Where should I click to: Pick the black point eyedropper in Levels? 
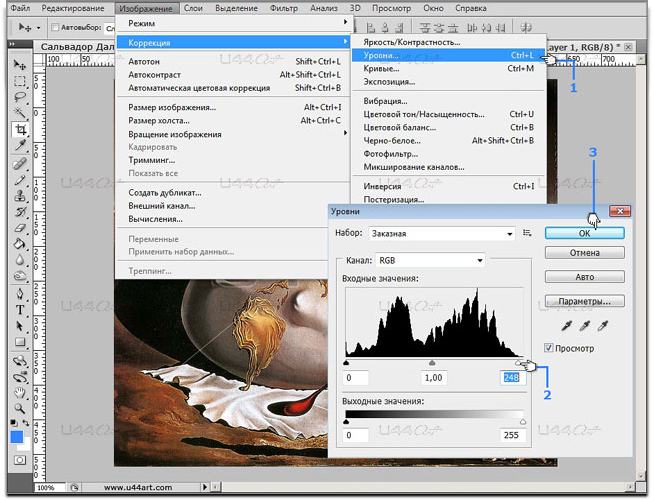(x=566, y=326)
